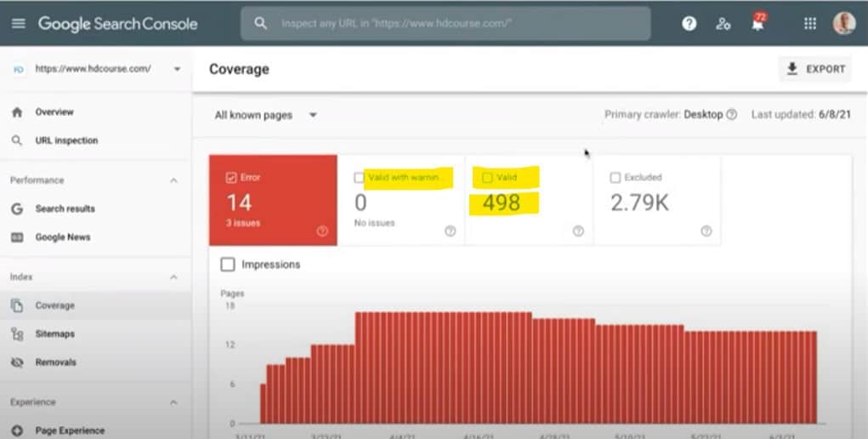The image size is (868, 439).
Task: Go to Overview in sidebar
Action: pos(54,112)
